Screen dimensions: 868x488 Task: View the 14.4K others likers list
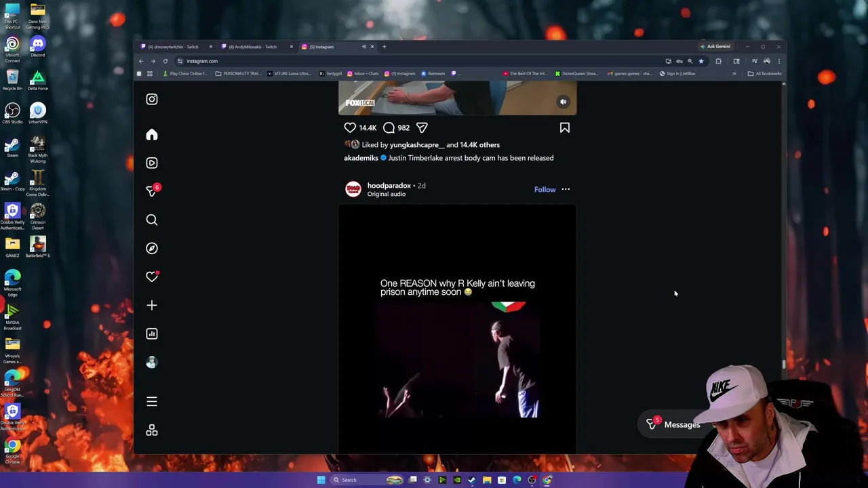point(480,145)
